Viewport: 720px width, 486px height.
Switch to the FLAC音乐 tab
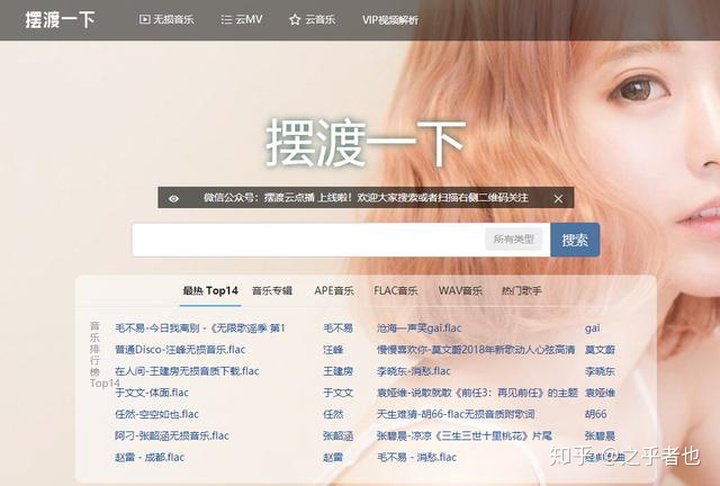coord(396,291)
